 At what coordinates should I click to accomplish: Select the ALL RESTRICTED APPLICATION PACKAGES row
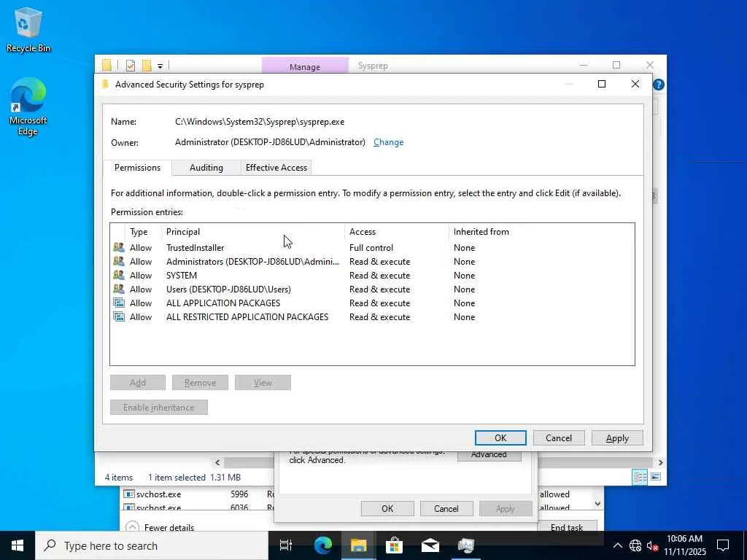click(372, 316)
